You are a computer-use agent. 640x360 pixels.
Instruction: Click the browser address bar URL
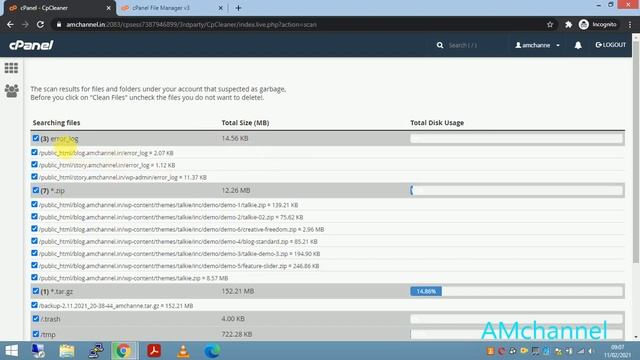(x=191, y=24)
